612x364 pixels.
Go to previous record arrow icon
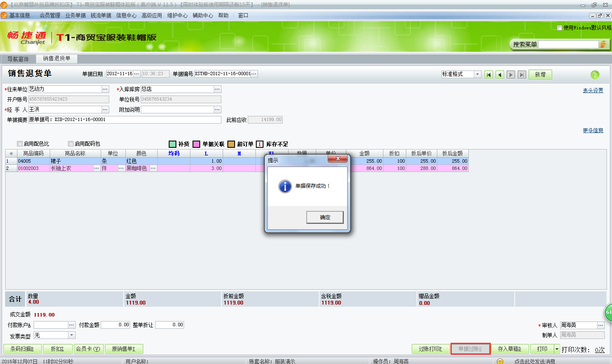pyautogui.click(x=500, y=75)
